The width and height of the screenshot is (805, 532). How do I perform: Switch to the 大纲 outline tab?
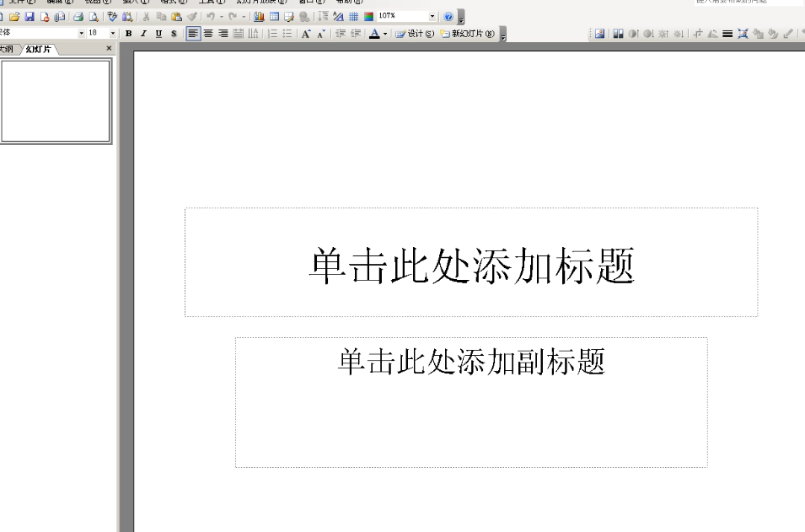(8, 49)
